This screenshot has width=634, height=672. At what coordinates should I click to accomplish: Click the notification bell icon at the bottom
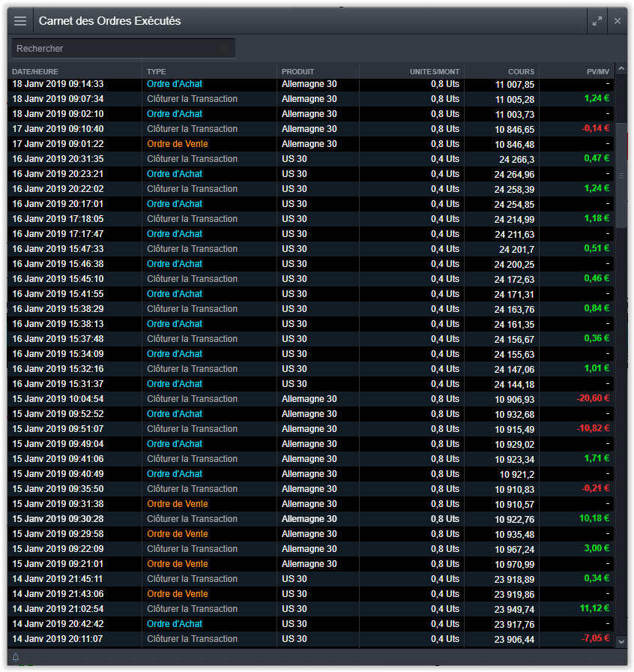(16, 657)
